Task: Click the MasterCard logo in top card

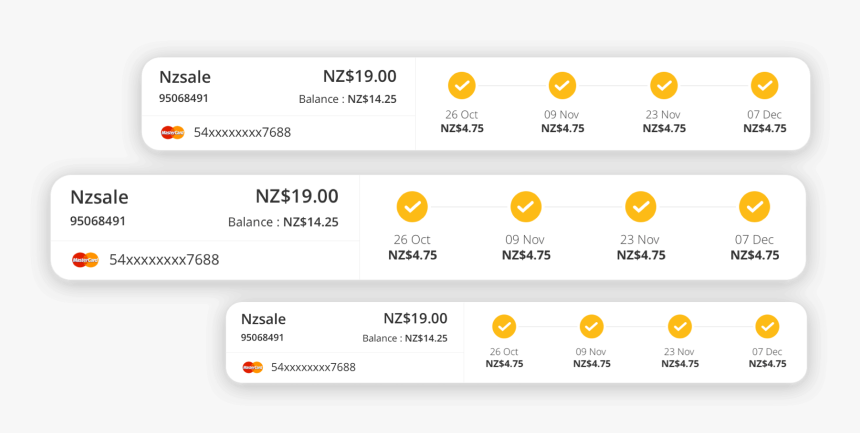Action: click(x=173, y=132)
